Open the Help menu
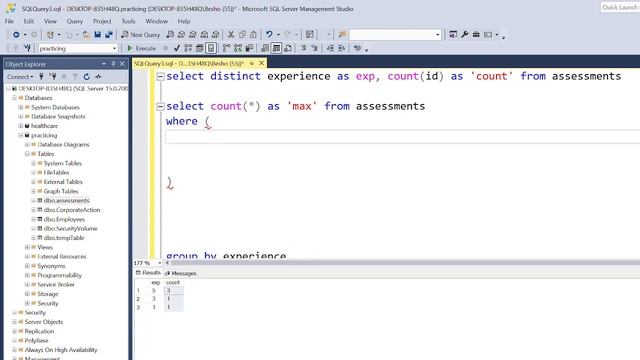Viewport: 640px width, 360px height. click(x=184, y=21)
